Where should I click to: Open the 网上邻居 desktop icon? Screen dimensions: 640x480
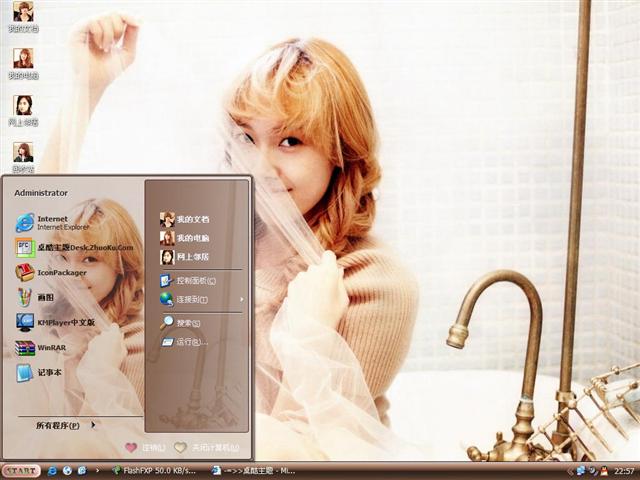23,111
